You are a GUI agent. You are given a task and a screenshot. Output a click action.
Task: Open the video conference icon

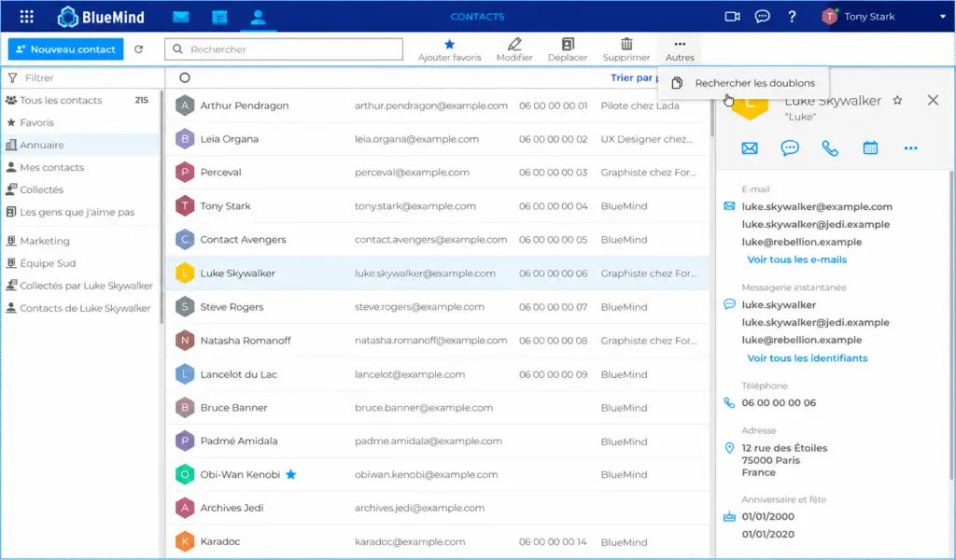tap(732, 17)
